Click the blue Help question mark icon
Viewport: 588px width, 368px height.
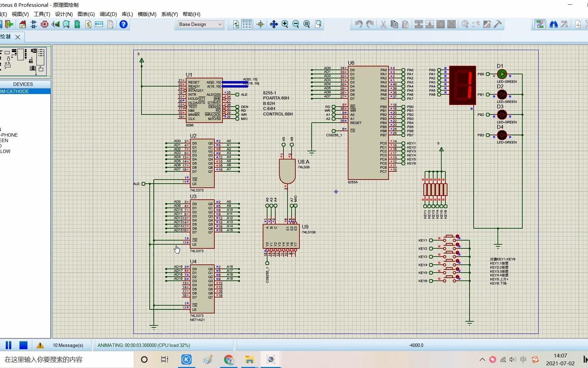tap(124, 24)
